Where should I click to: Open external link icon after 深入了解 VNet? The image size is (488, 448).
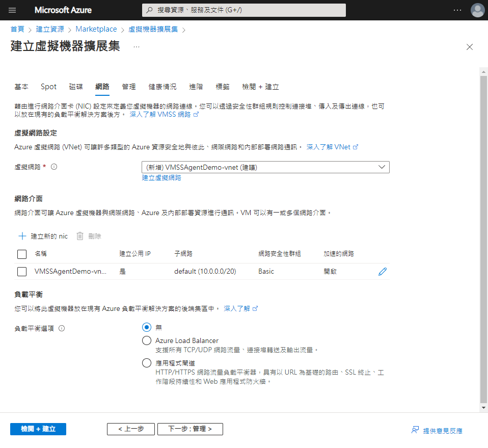pyautogui.click(x=356, y=147)
